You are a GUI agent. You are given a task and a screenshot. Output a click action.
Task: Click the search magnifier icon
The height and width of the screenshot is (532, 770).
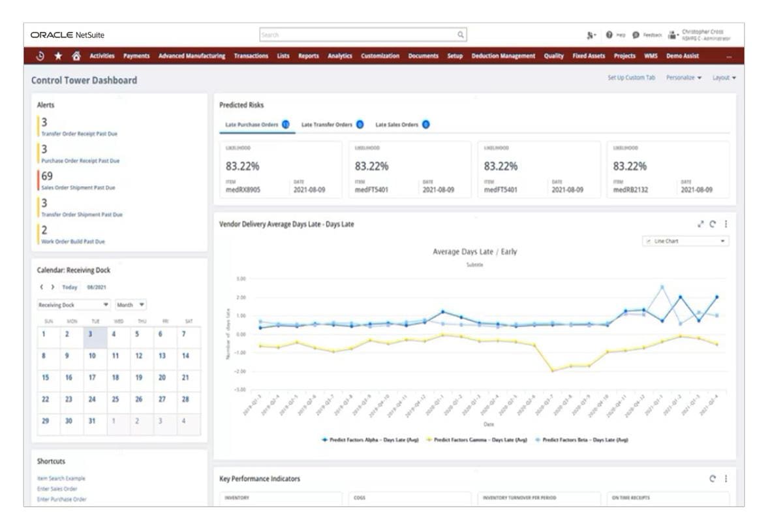click(x=461, y=35)
